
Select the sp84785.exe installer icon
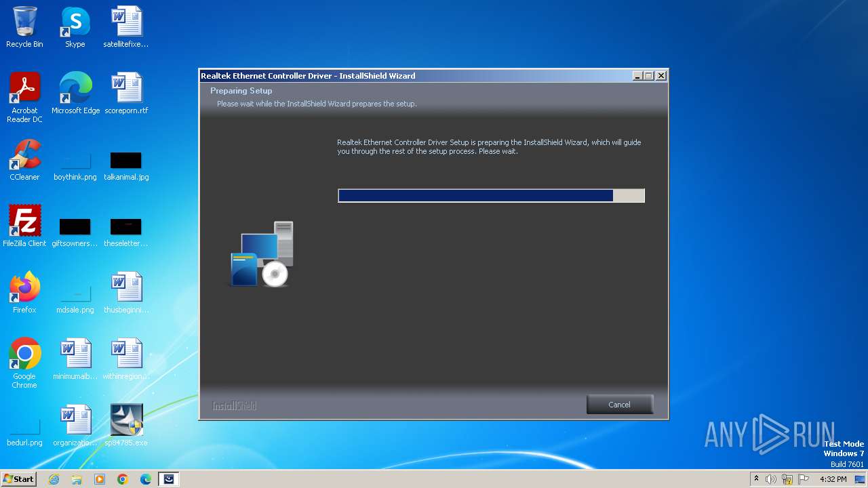pyautogui.click(x=126, y=426)
